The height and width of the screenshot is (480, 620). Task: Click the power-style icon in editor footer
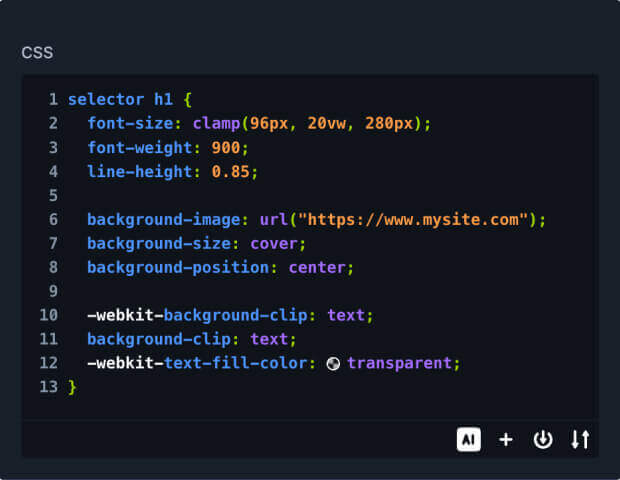[543, 439]
